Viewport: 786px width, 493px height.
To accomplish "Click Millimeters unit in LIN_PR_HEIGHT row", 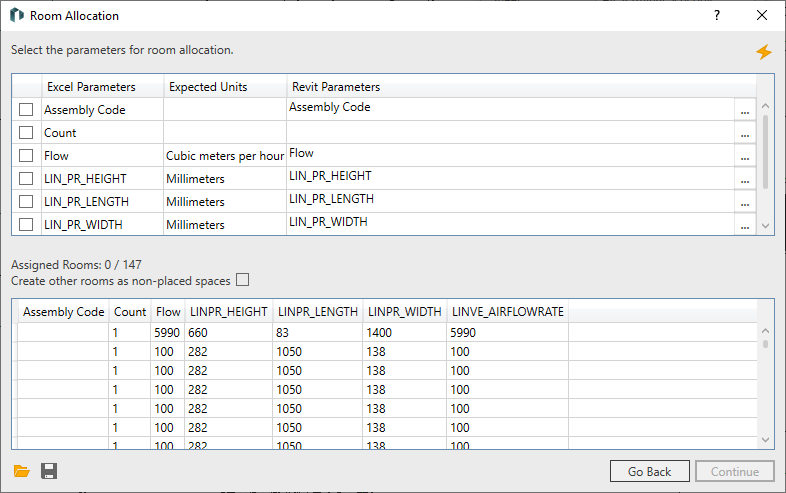I will click(x=225, y=179).
